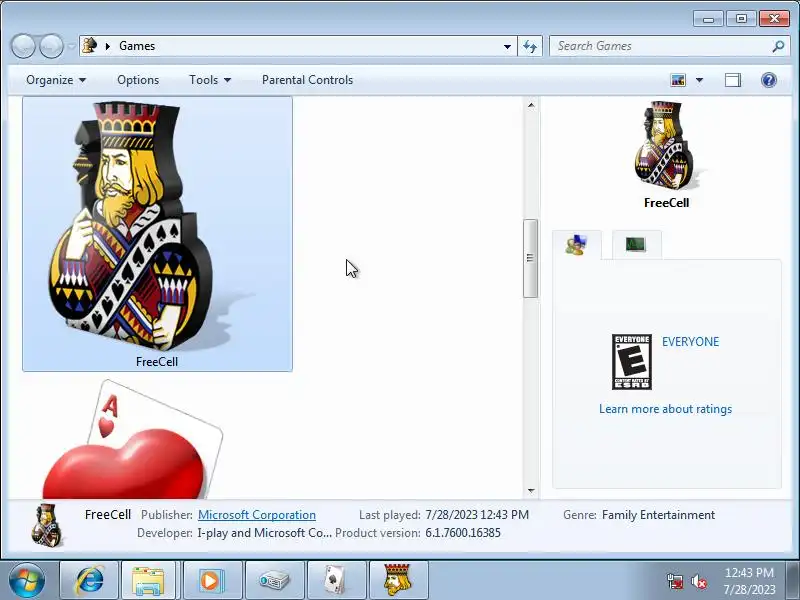
Task: Click the Last played date value
Action: coord(477,515)
